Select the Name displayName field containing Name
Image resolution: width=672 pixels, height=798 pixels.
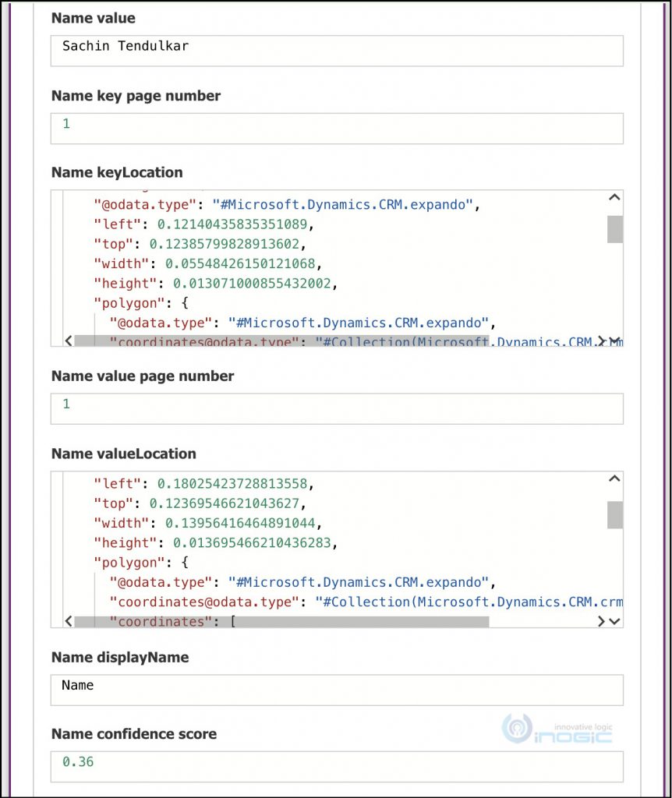click(x=335, y=689)
